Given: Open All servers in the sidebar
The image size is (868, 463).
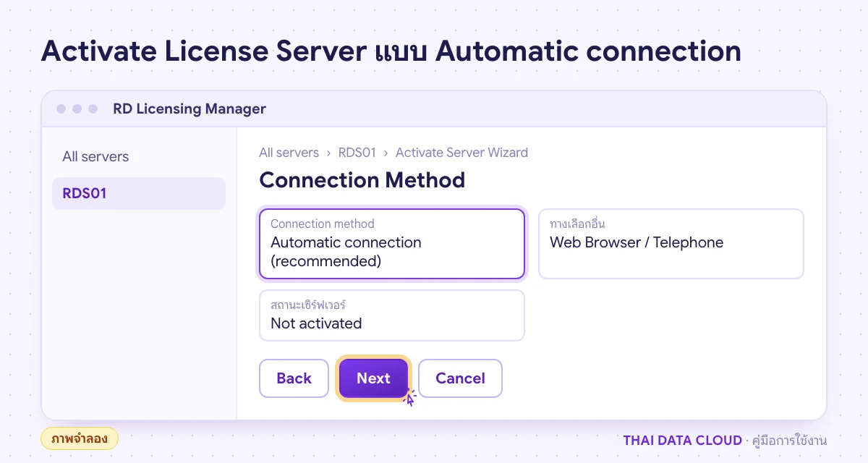Looking at the screenshot, I should coord(95,156).
